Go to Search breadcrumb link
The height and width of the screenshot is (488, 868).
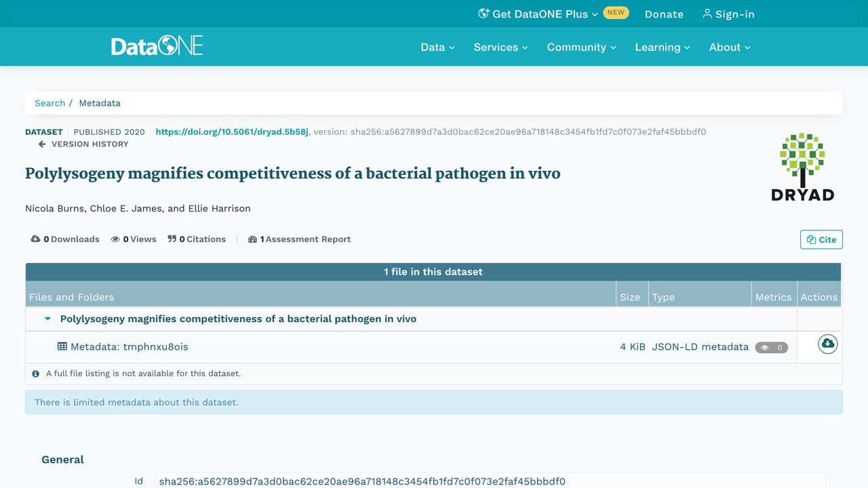click(50, 103)
